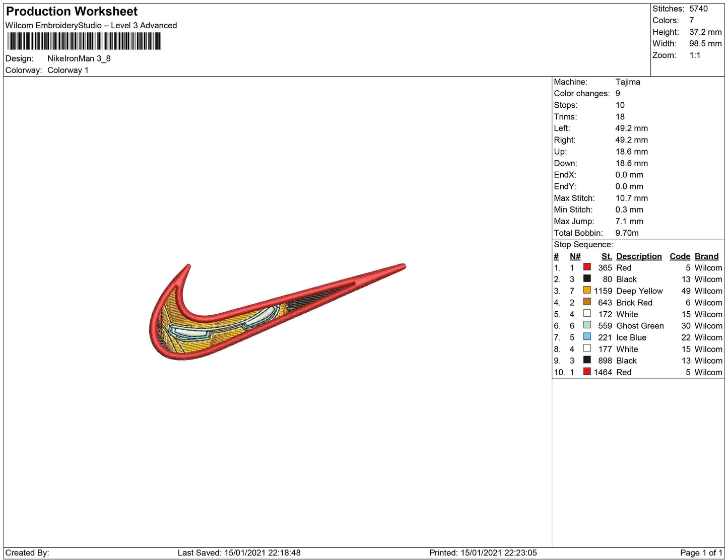Click the Max Jump value "7.1 mm"
This screenshot has height=560, width=728.
tap(629, 221)
